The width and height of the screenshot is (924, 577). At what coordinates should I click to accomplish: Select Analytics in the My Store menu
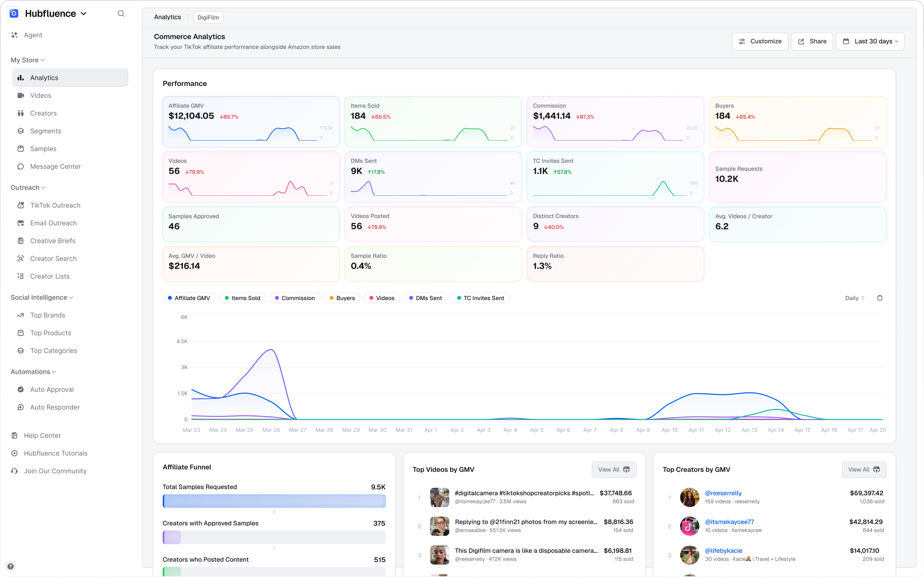44,77
